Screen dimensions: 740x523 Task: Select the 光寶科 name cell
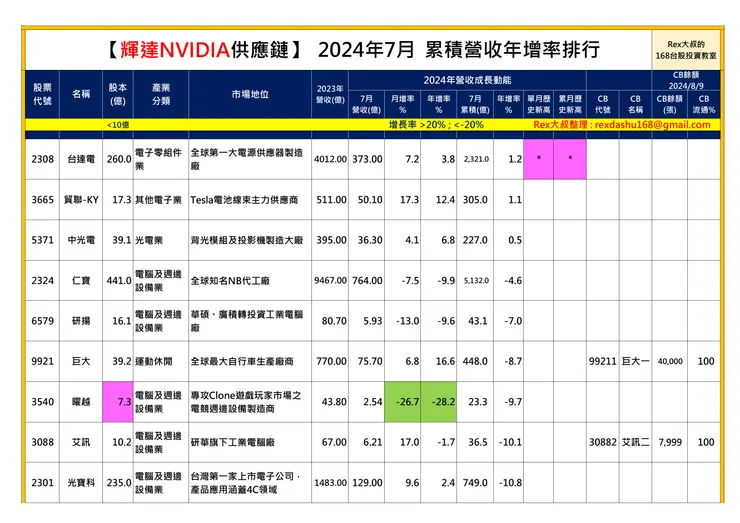(x=81, y=482)
